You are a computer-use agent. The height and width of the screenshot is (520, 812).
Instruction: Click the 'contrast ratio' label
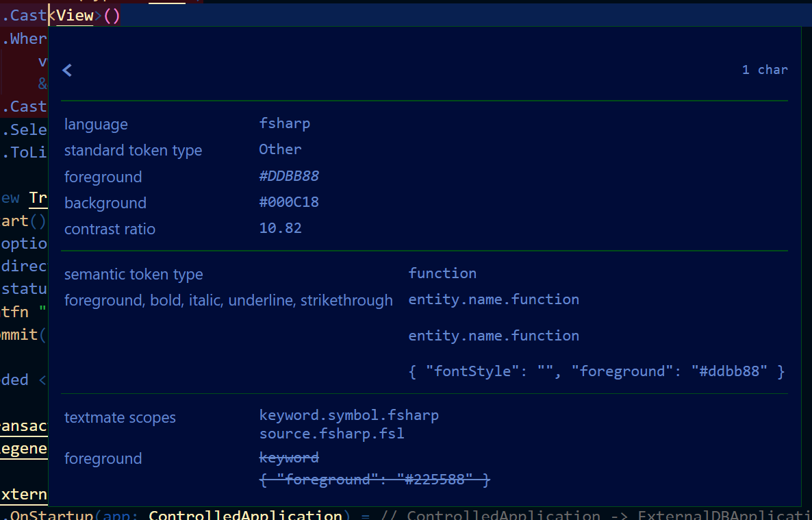click(x=110, y=229)
